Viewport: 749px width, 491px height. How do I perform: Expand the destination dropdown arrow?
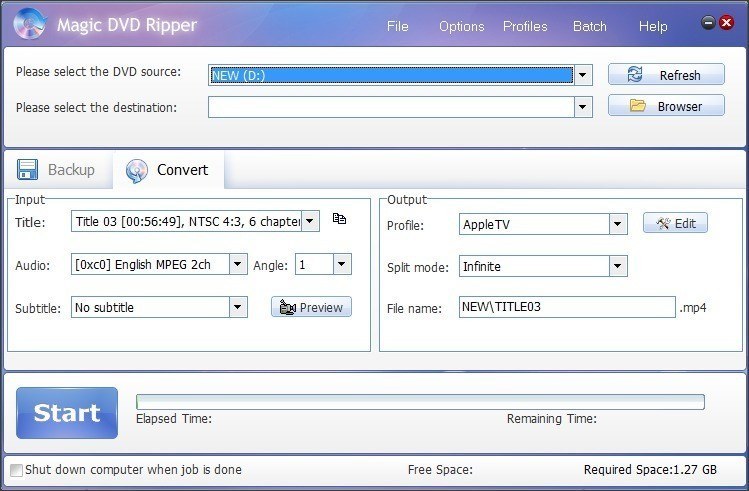[x=583, y=107]
